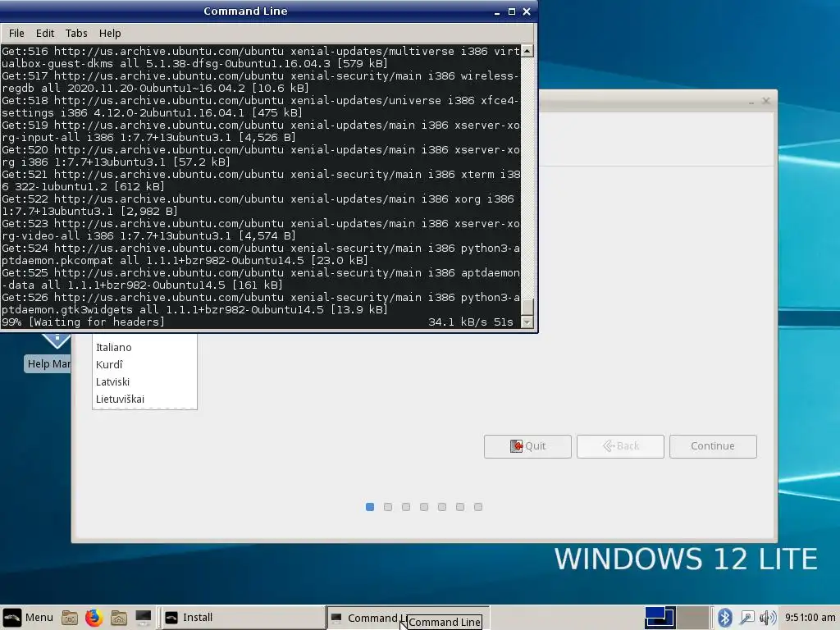Launch Firefox from the taskbar
Screen dimensions: 840x630
pyautogui.click(x=94, y=618)
